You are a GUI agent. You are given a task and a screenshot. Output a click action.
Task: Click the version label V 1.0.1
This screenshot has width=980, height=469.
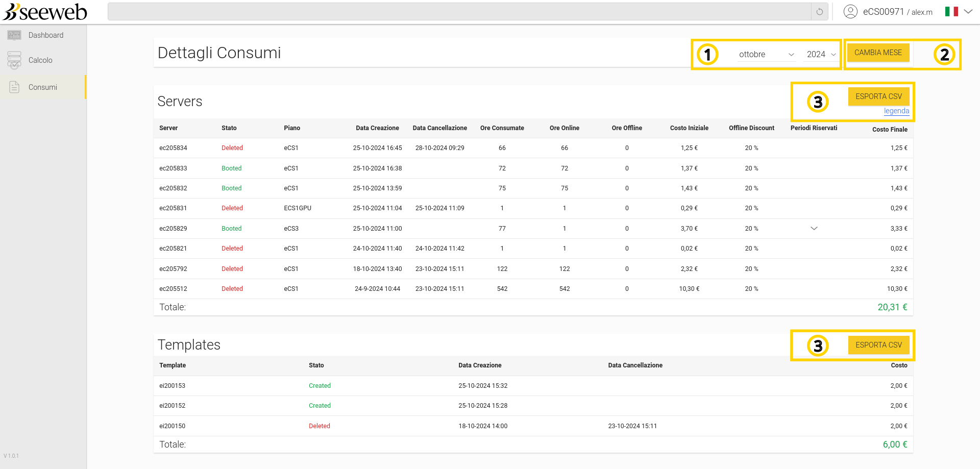(x=11, y=456)
